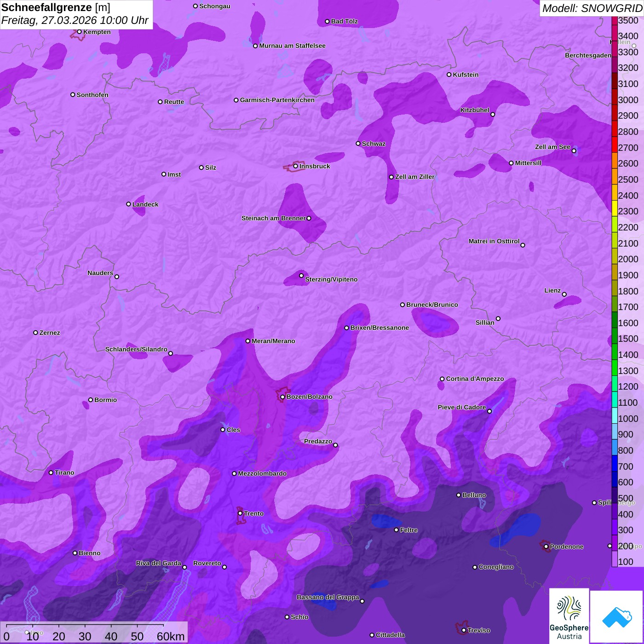The image size is (644, 644).
Task: Click the Feltre marker dot
Action: click(x=396, y=530)
